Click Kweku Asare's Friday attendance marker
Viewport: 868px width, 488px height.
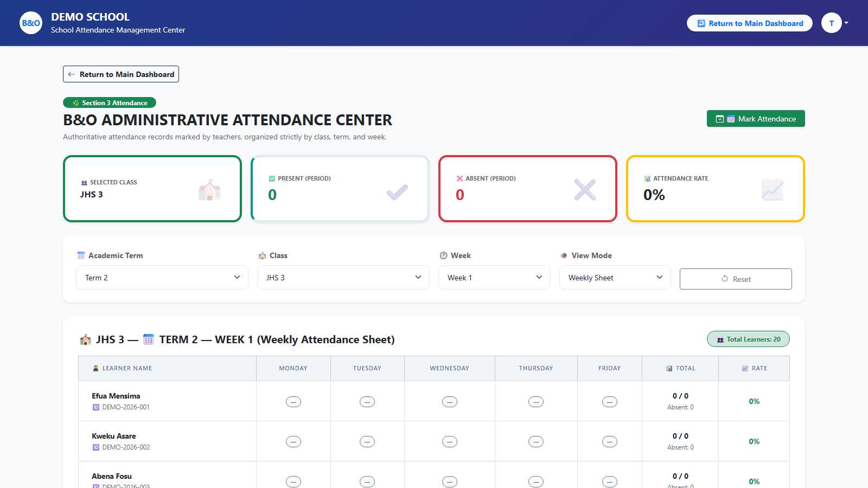[x=610, y=442]
